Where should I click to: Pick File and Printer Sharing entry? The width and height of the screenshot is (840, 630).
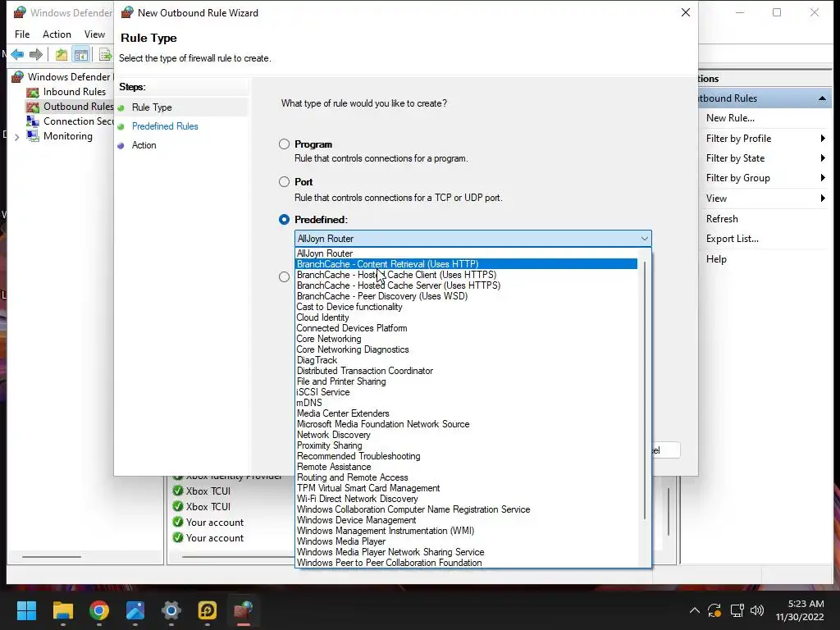[x=467, y=381]
